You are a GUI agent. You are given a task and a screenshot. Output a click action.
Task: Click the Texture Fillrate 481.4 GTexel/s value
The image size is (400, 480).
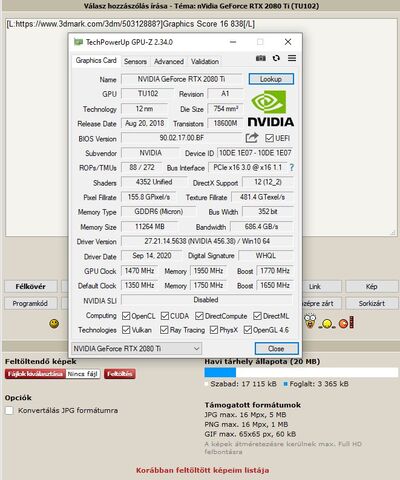pos(262,197)
